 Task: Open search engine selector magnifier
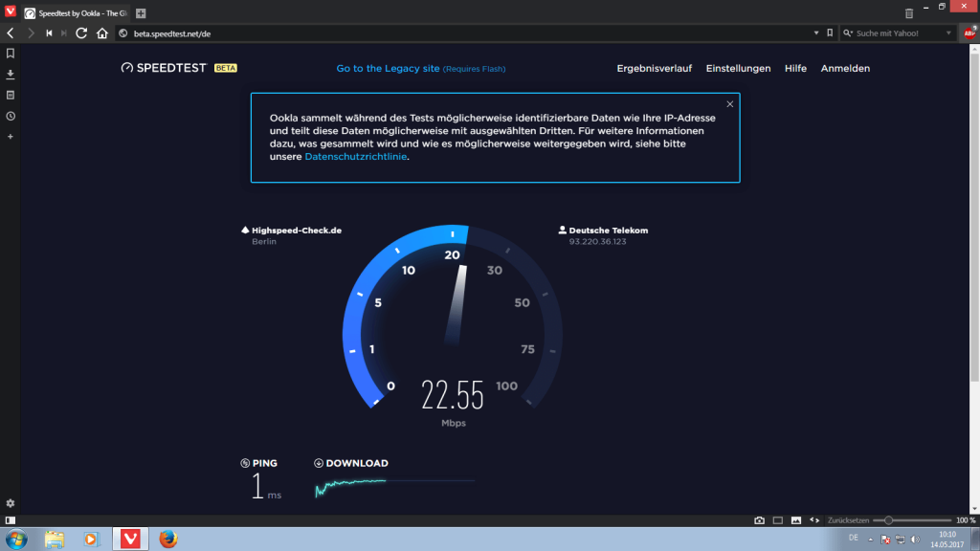coord(848,33)
